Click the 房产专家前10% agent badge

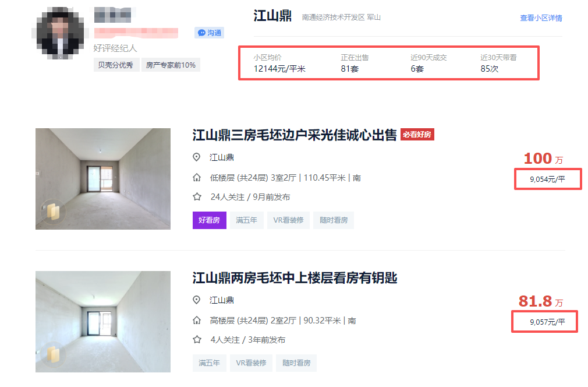[x=171, y=65]
